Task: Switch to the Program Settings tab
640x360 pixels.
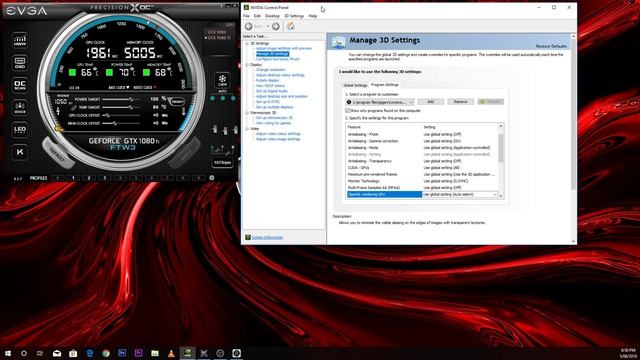Action: 384,85
